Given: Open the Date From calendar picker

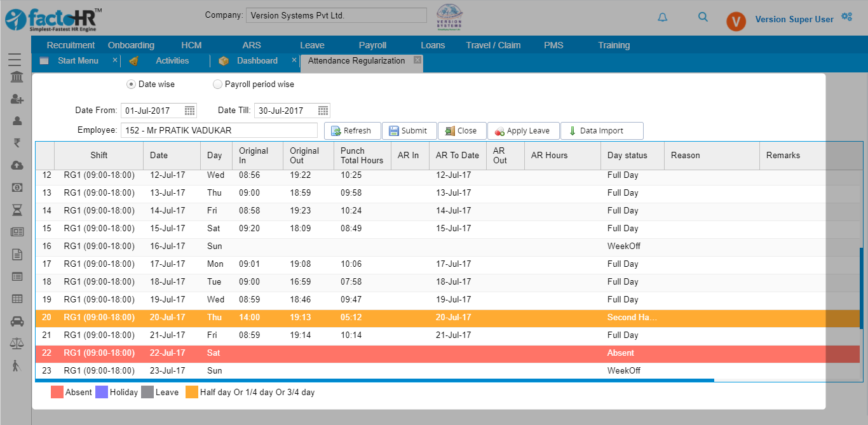Looking at the screenshot, I should coord(189,111).
